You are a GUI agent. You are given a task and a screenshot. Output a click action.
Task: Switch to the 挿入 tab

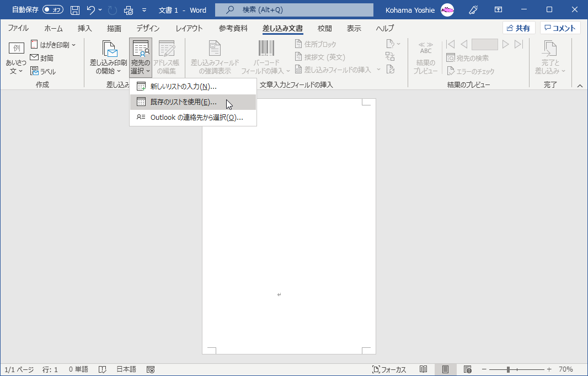pos(84,28)
